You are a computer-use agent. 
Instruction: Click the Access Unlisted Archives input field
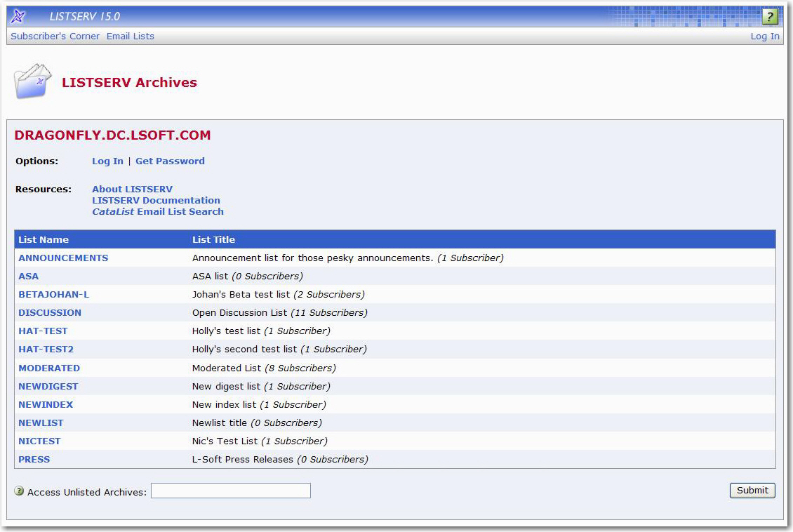click(231, 491)
